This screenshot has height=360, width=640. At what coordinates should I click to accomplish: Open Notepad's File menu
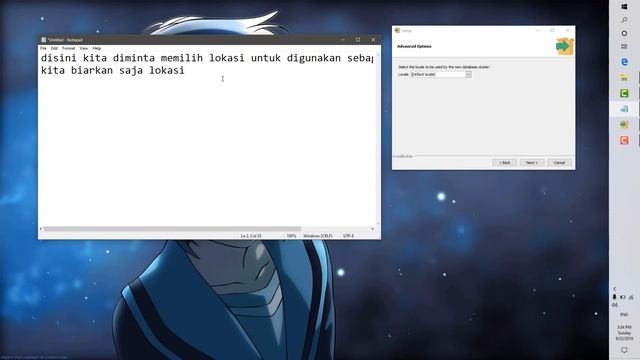pyautogui.click(x=43, y=48)
